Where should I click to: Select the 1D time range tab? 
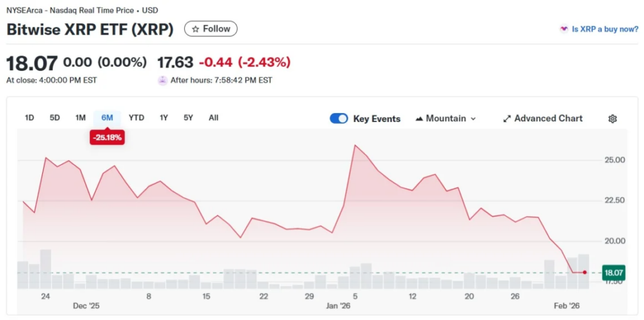coord(30,118)
